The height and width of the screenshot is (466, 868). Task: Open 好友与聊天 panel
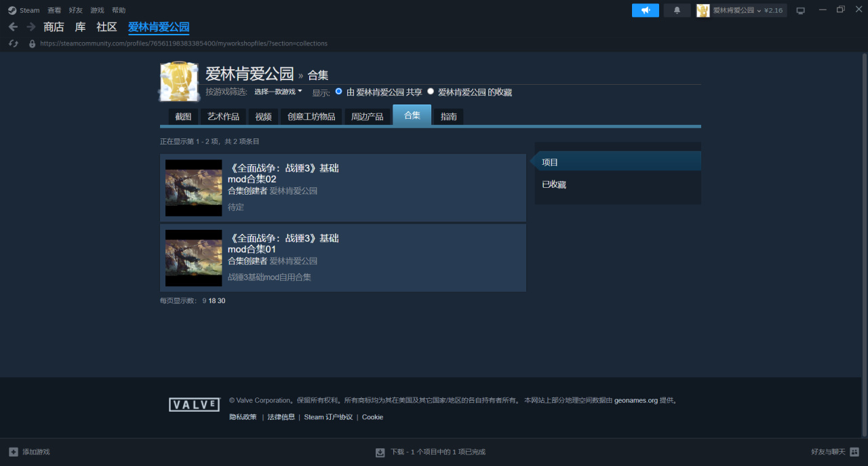pyautogui.click(x=828, y=452)
